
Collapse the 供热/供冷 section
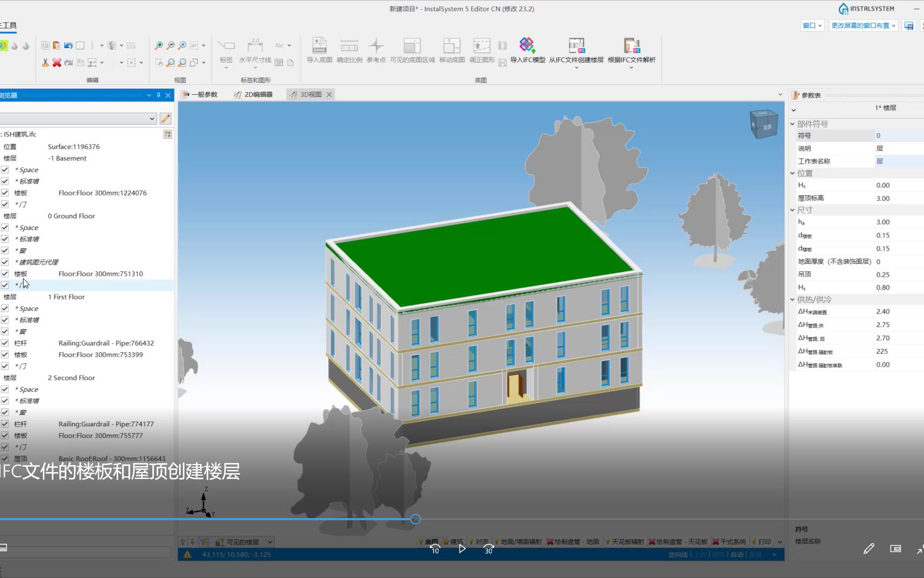pyautogui.click(x=792, y=299)
